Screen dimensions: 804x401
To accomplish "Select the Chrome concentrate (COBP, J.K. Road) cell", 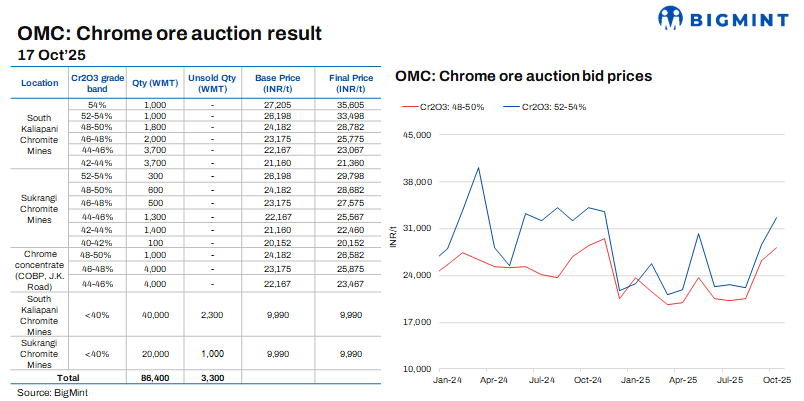I will 40,269.
